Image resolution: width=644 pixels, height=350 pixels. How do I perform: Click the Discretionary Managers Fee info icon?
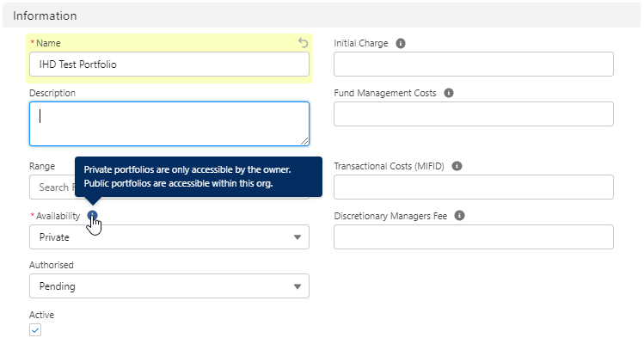point(459,216)
